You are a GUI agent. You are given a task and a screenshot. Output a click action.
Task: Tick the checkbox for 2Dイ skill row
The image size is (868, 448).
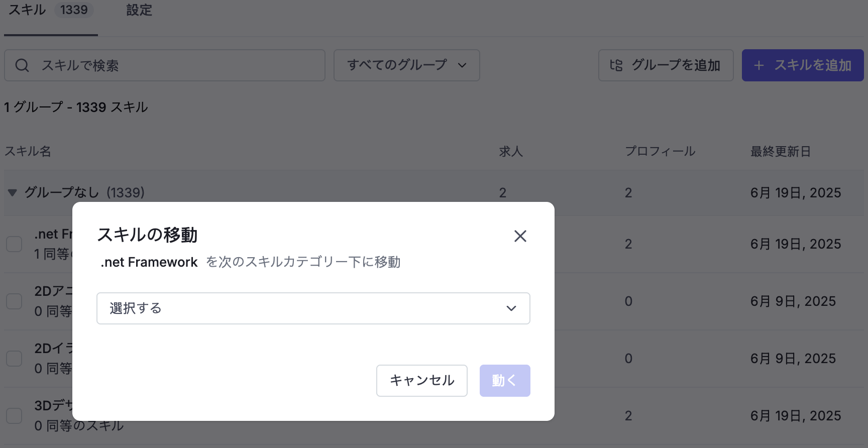[x=14, y=359]
